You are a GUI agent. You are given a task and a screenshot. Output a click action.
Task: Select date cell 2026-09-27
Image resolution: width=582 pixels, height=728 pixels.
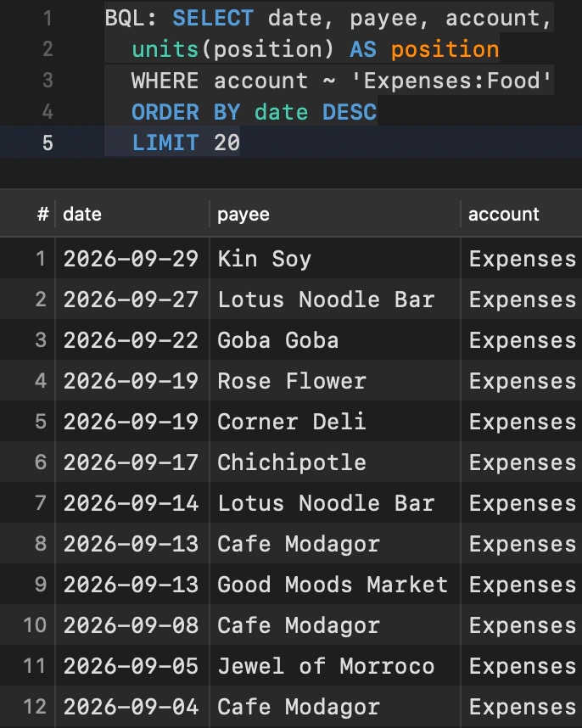pyautogui.click(x=131, y=300)
